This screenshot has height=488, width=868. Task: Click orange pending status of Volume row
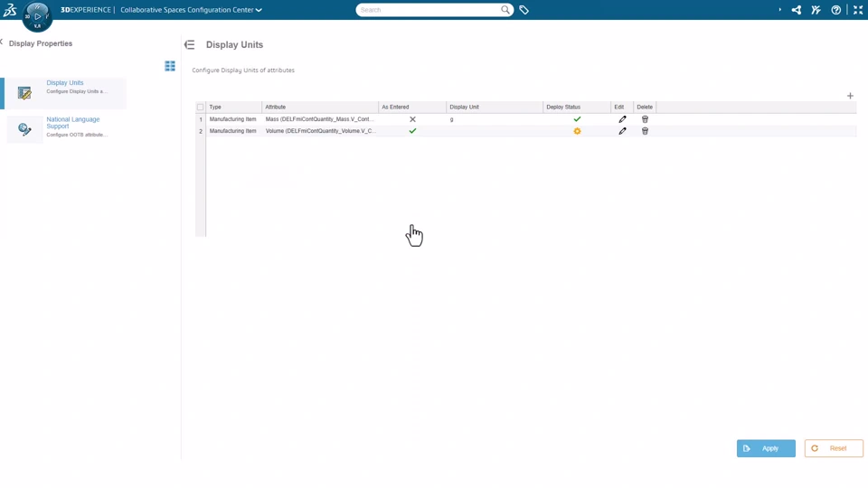pyautogui.click(x=577, y=131)
